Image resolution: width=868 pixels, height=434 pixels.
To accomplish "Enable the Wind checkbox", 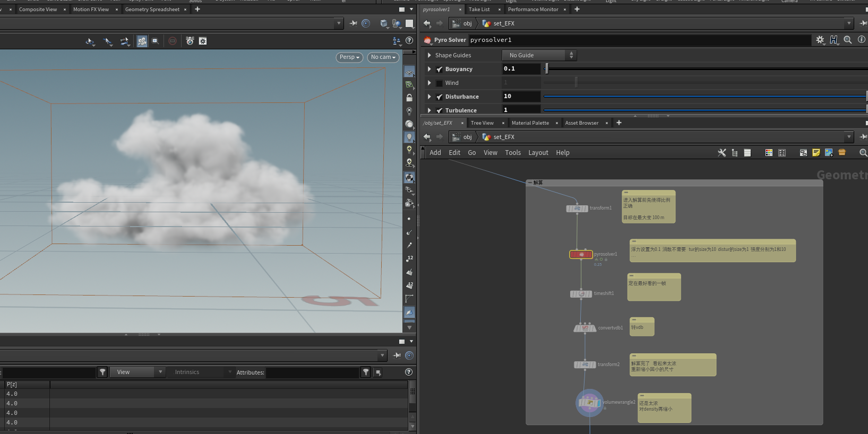I will tap(440, 83).
